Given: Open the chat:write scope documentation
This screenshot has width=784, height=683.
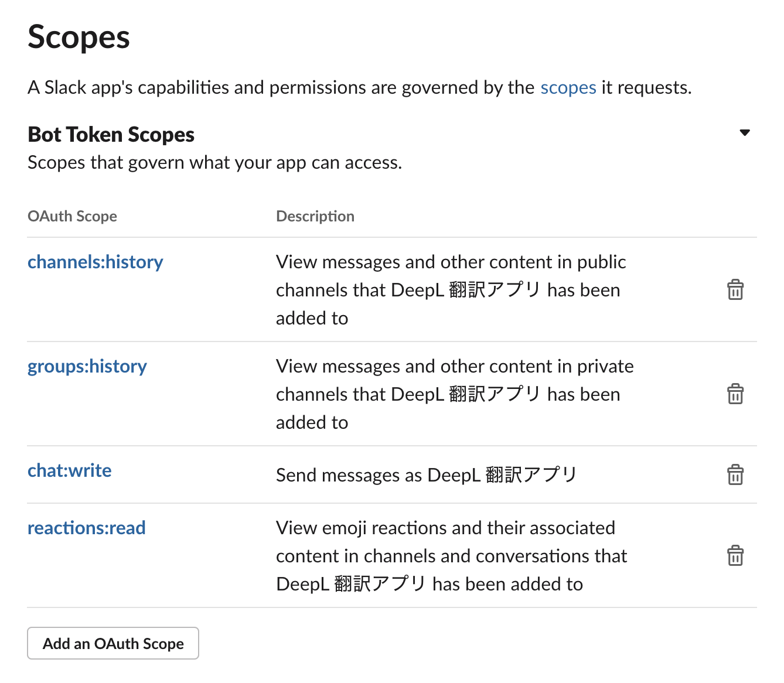Looking at the screenshot, I should [x=69, y=470].
